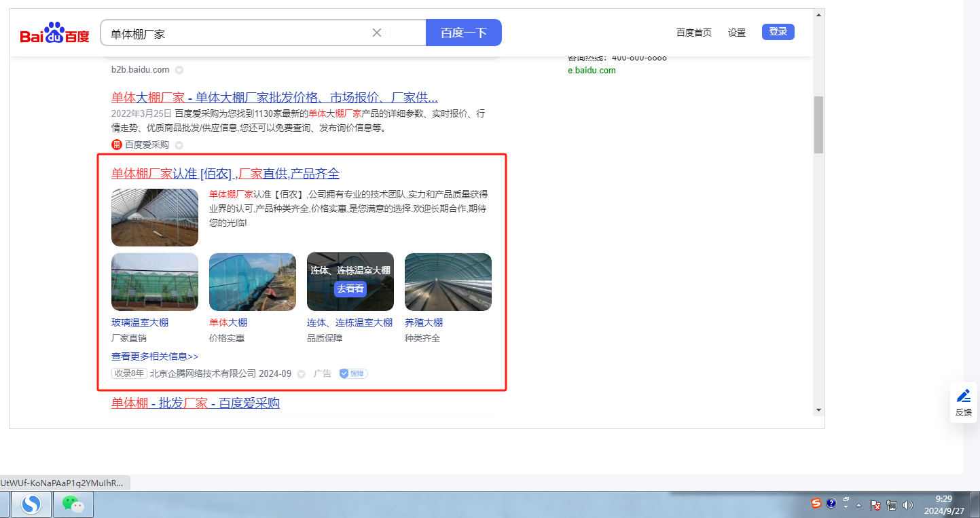Open 查看更多相关信息>> link
This screenshot has width=980, height=518.
155,356
